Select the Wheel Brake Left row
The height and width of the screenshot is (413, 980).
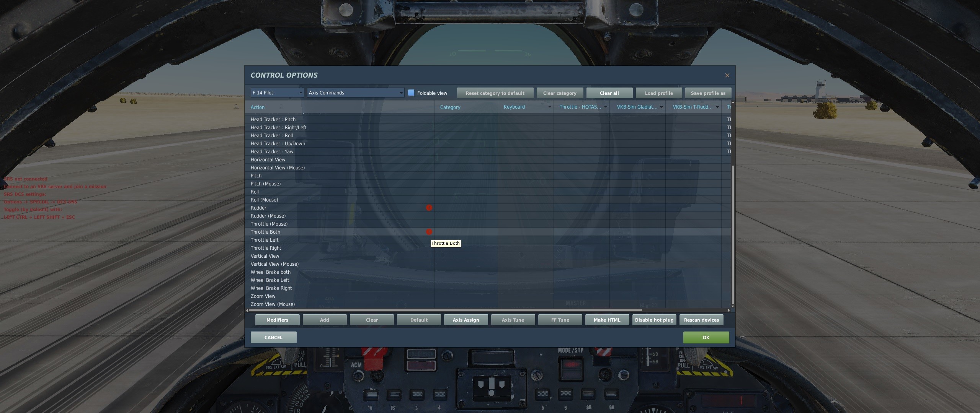(x=488, y=280)
